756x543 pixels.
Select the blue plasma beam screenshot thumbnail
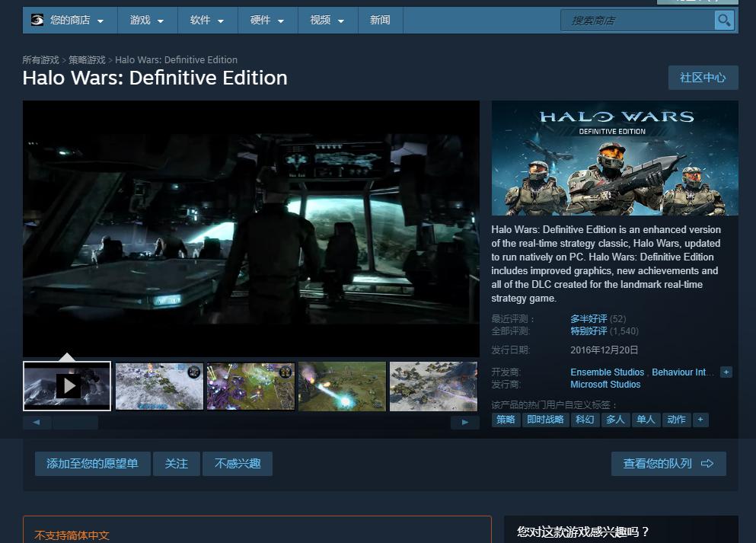pos(343,386)
